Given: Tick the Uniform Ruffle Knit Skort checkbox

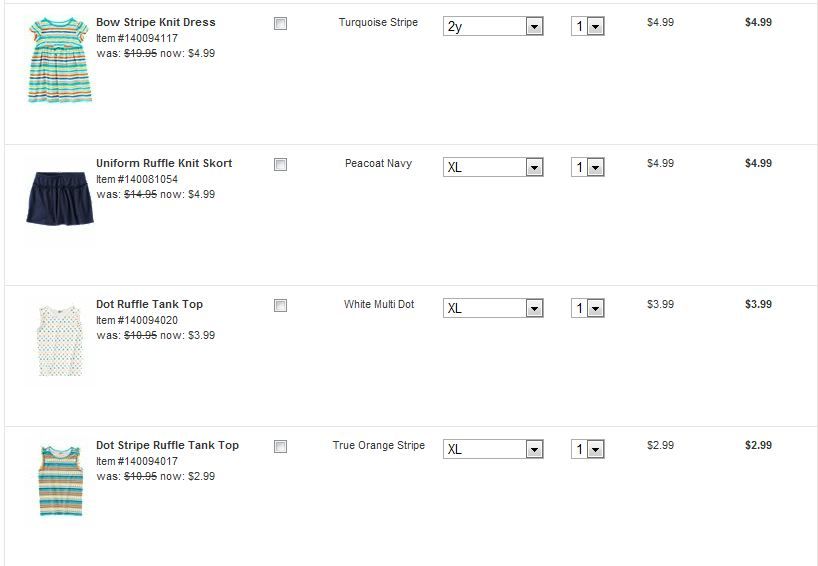Looking at the screenshot, I should tap(280, 165).
